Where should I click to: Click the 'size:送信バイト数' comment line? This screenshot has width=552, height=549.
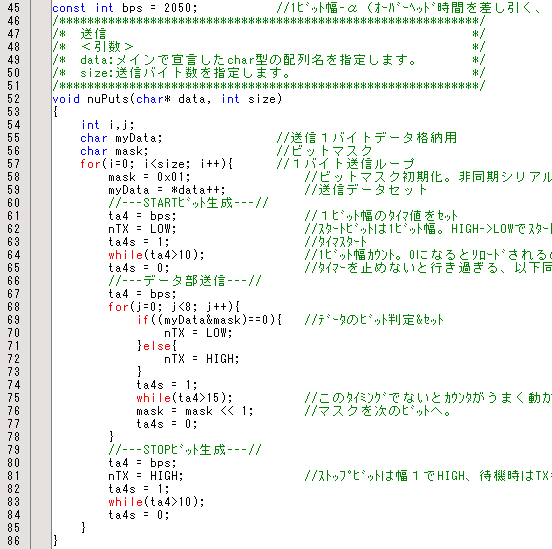click(x=185, y=73)
